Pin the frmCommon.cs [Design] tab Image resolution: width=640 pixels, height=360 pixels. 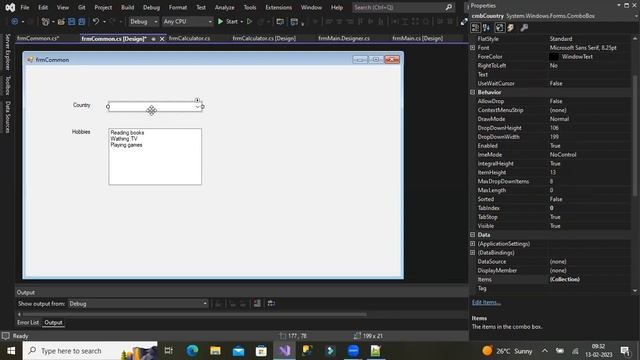153,39
